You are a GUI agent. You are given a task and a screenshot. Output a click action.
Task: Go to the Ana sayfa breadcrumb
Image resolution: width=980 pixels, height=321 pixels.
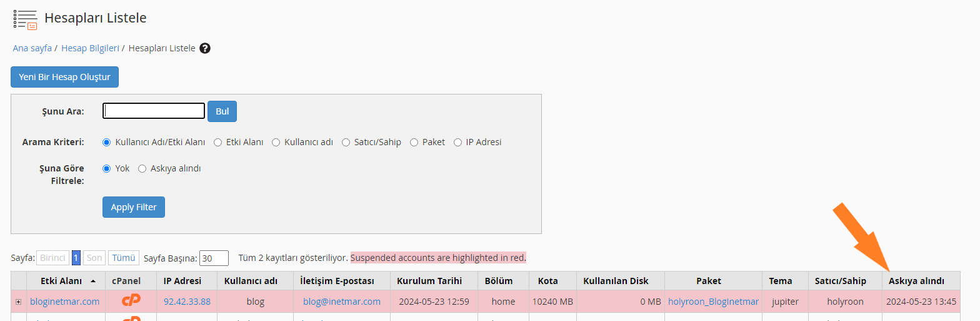tap(32, 48)
